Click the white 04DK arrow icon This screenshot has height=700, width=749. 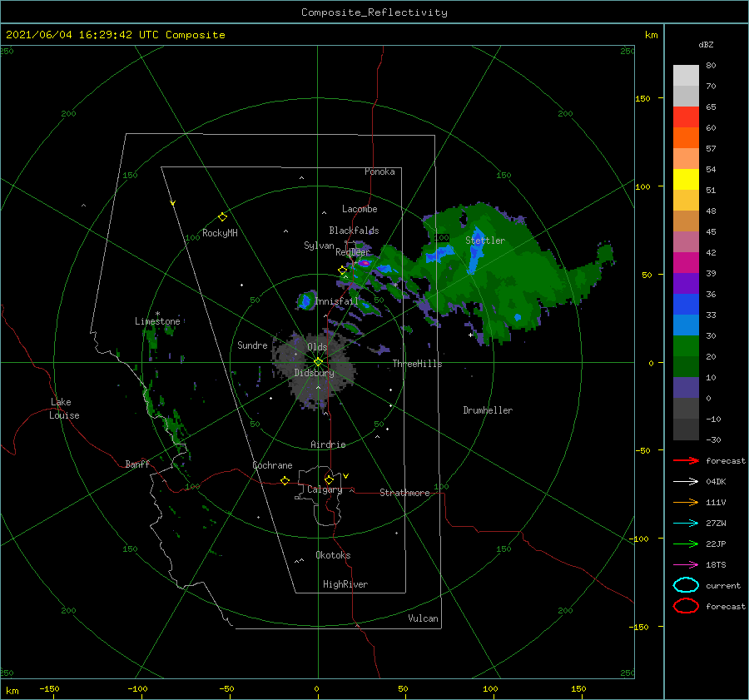(x=686, y=481)
